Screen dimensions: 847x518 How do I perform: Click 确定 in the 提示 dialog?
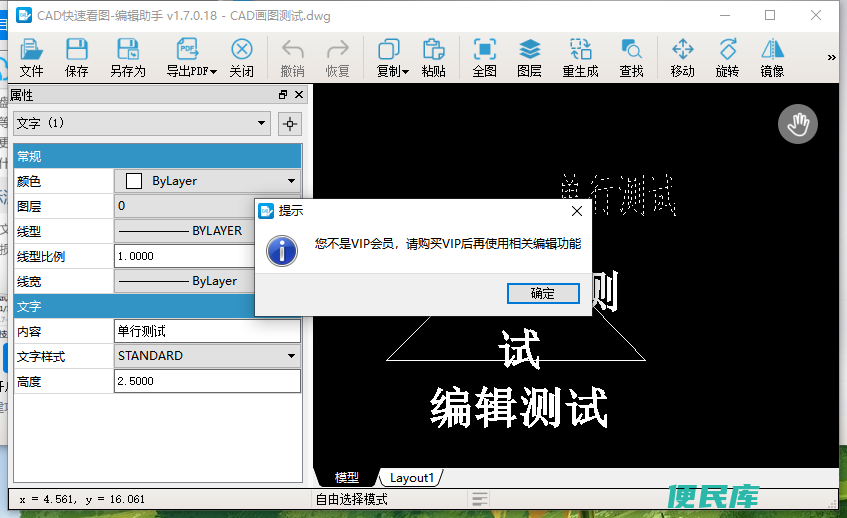pos(543,293)
